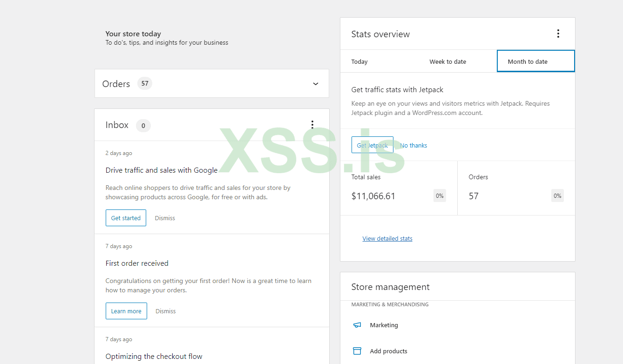Screen dimensions: 623x364
Task: Dismiss the First order received note
Action: pyautogui.click(x=166, y=311)
